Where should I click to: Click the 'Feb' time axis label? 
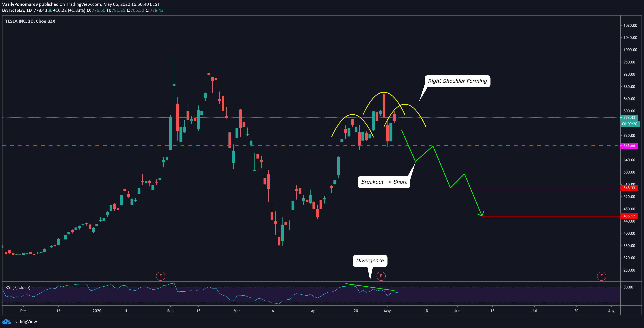point(170,311)
